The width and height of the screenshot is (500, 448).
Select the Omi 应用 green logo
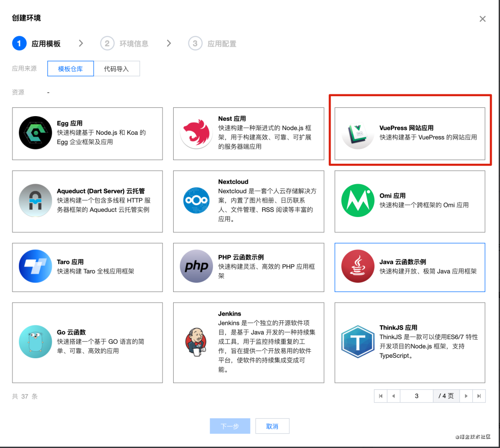pos(357,201)
